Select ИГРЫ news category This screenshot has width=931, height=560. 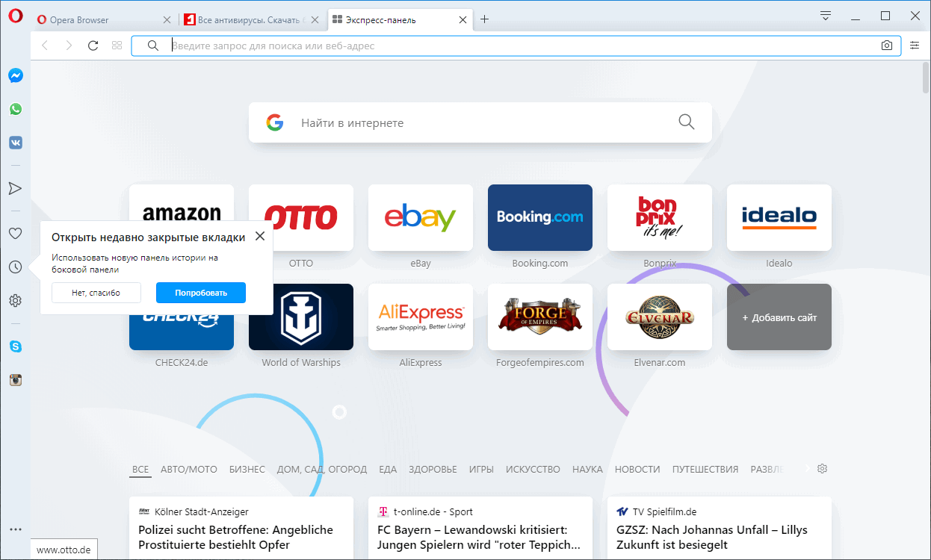(481, 470)
